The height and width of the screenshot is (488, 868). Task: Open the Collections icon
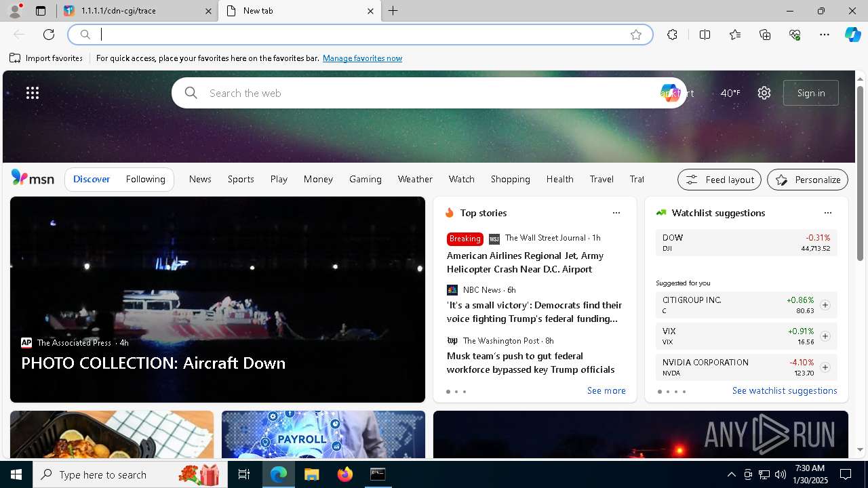tap(765, 35)
